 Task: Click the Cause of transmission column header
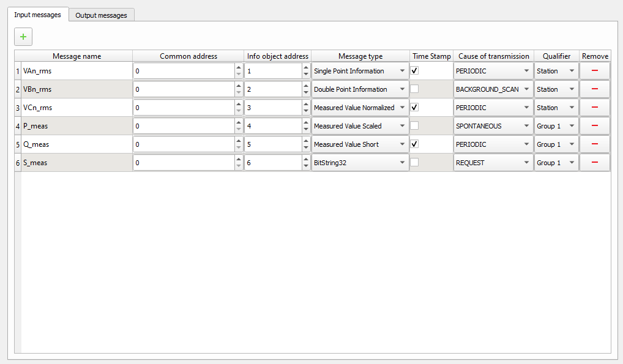pyautogui.click(x=493, y=56)
